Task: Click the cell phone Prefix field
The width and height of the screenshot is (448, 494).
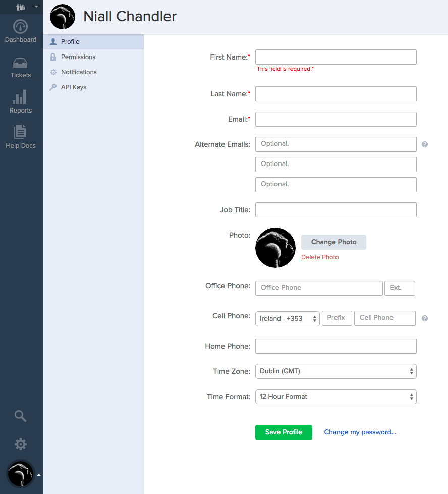Action: (337, 318)
